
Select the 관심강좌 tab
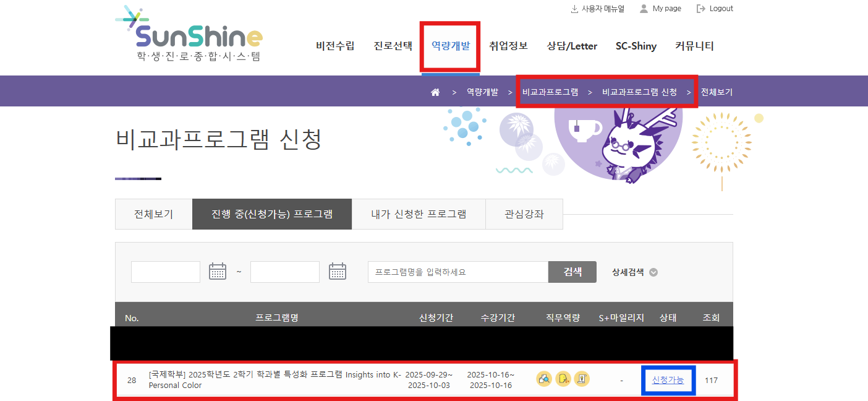click(524, 214)
